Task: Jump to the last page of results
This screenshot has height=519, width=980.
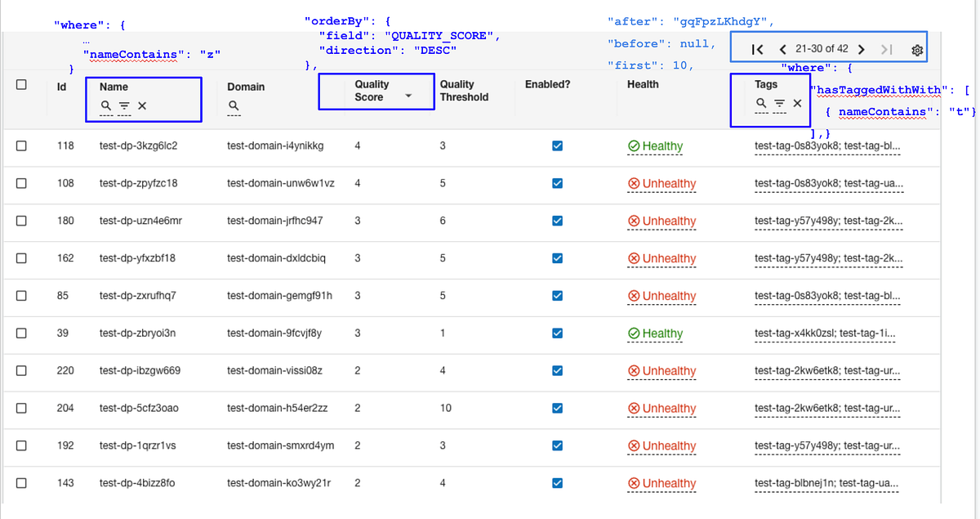Action: pos(887,50)
